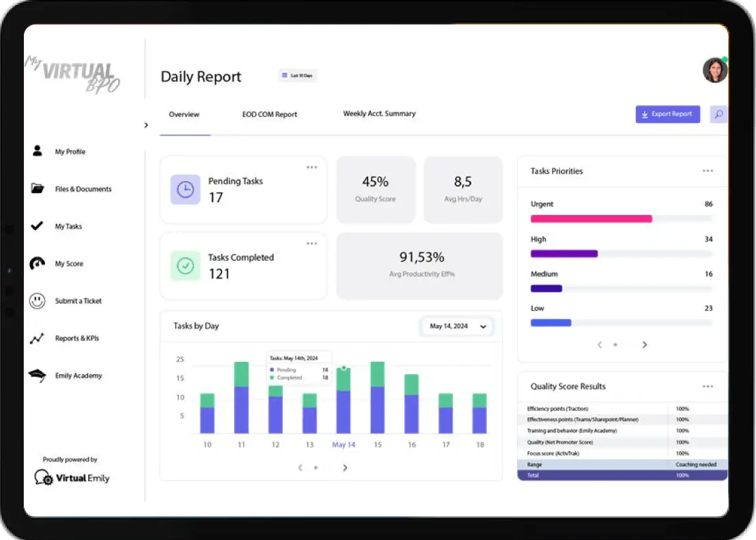
Task: Open the Last 30 Days range selector
Action: click(x=298, y=76)
